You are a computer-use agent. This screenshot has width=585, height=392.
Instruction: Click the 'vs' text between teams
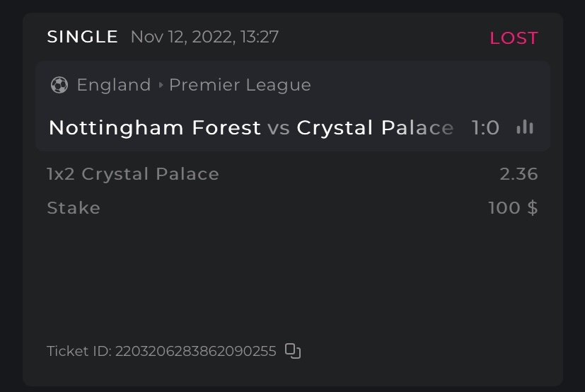coord(279,128)
